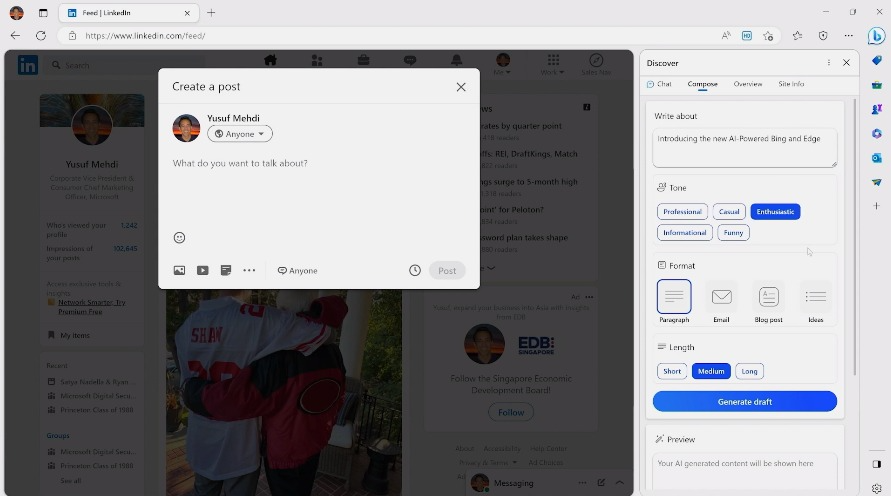Open the Jobs briefcase icon

click(364, 60)
